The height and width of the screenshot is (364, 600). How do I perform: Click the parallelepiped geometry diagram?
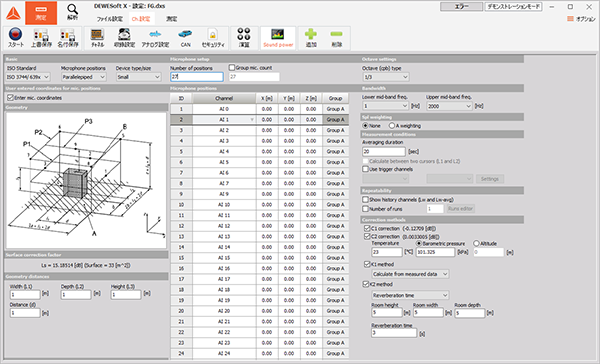[86, 180]
